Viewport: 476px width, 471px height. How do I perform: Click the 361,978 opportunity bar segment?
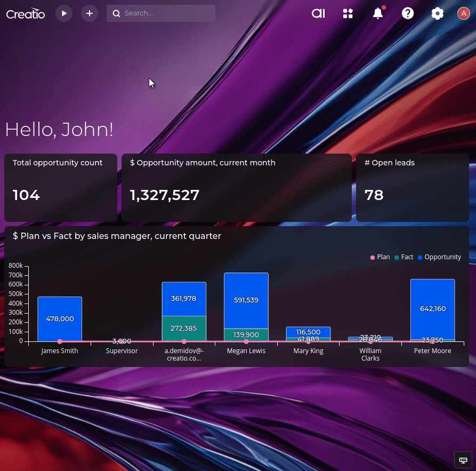coord(184,299)
